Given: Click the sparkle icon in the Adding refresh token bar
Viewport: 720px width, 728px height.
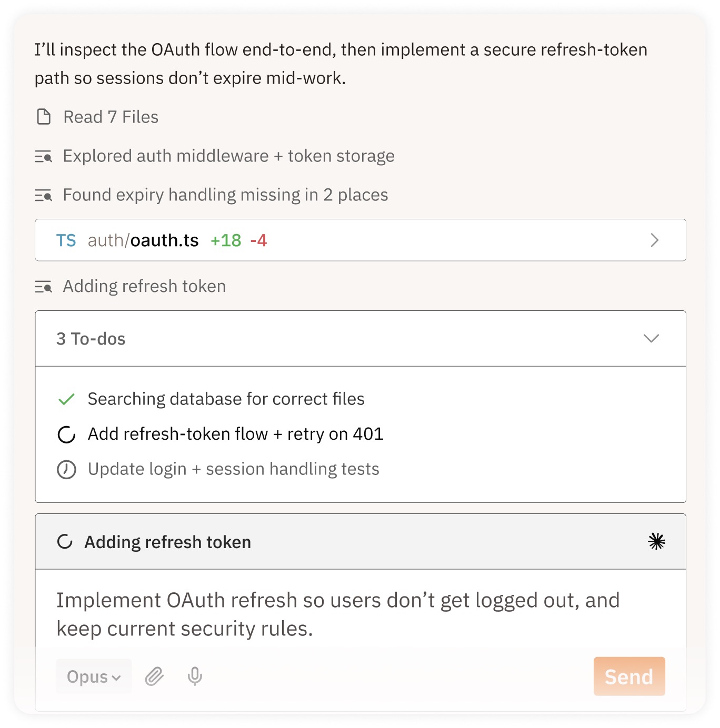Looking at the screenshot, I should 656,541.
